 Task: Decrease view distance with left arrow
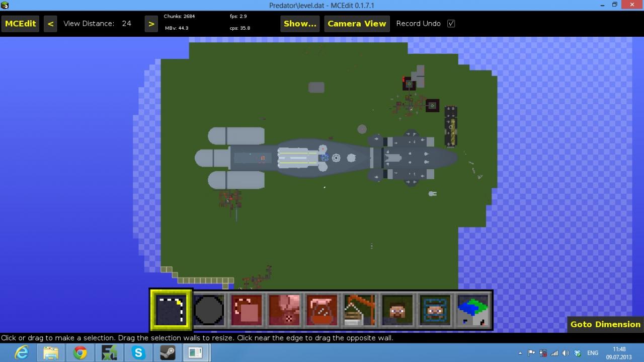pos(50,23)
